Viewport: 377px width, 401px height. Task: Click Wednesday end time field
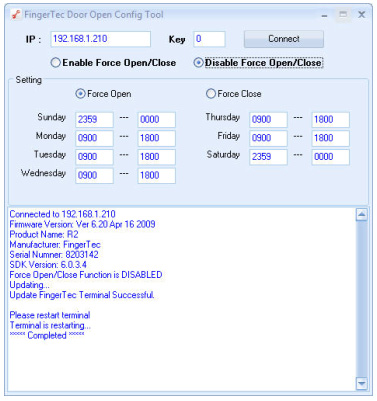click(157, 176)
